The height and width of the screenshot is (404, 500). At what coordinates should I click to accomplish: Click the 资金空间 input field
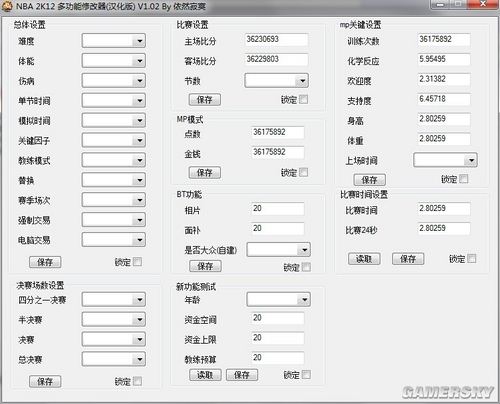(278, 318)
